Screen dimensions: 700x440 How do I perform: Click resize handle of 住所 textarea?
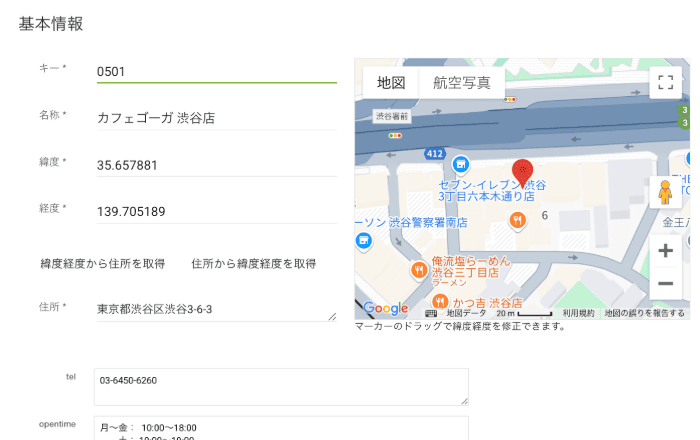[x=332, y=317]
